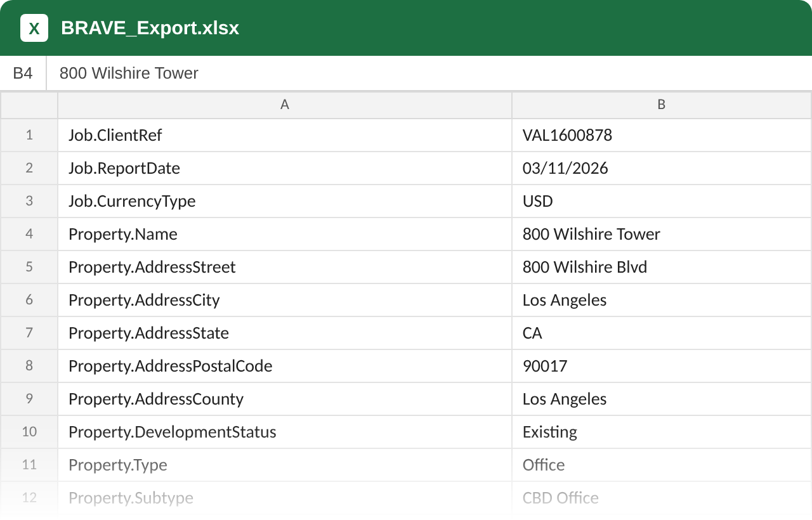The width and height of the screenshot is (812, 520).
Task: Click the BRAVE_Export.xlsx title
Action: click(x=150, y=28)
